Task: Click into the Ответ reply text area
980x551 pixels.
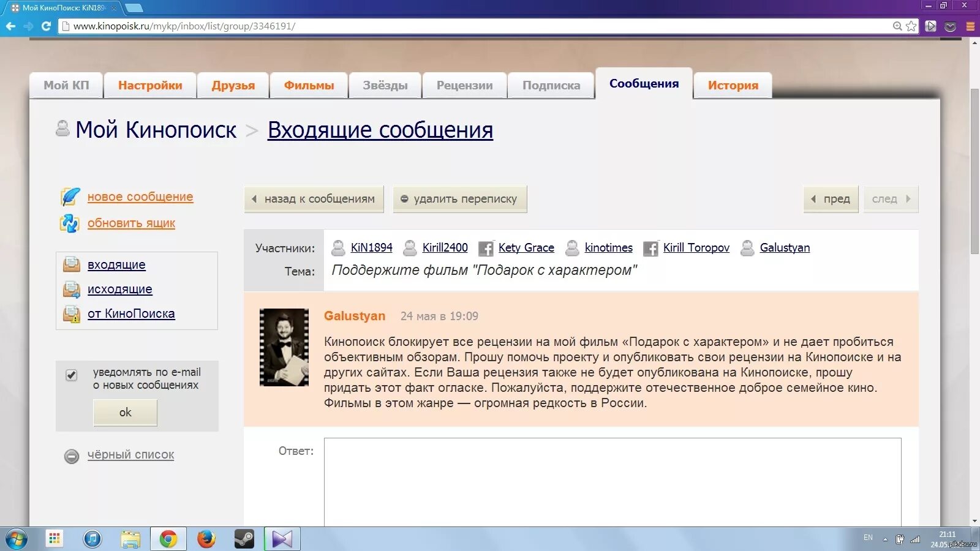Action: pos(612,482)
